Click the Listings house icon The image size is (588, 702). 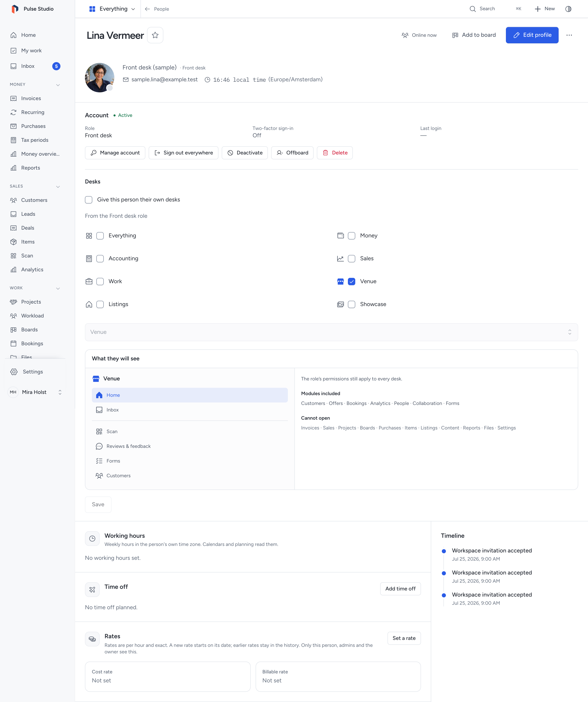tap(89, 304)
